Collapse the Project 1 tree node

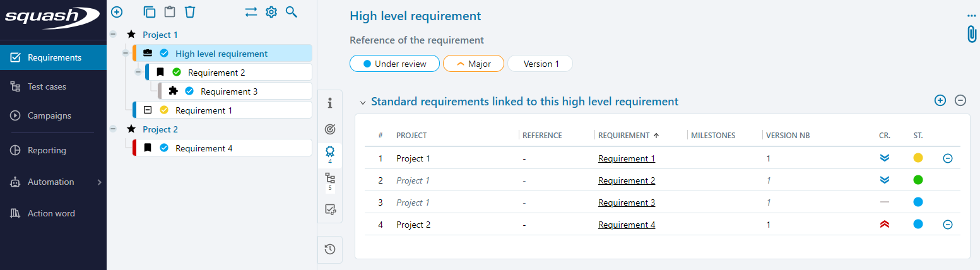[x=113, y=35]
